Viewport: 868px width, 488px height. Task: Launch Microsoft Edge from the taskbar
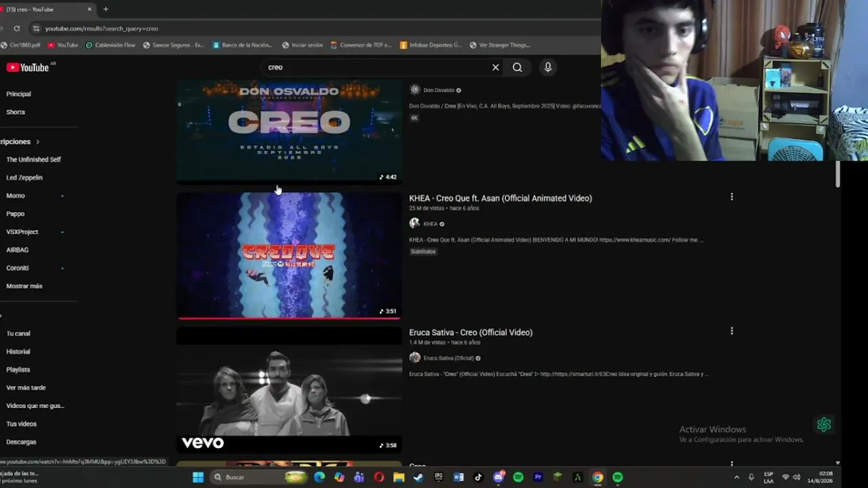(x=319, y=477)
